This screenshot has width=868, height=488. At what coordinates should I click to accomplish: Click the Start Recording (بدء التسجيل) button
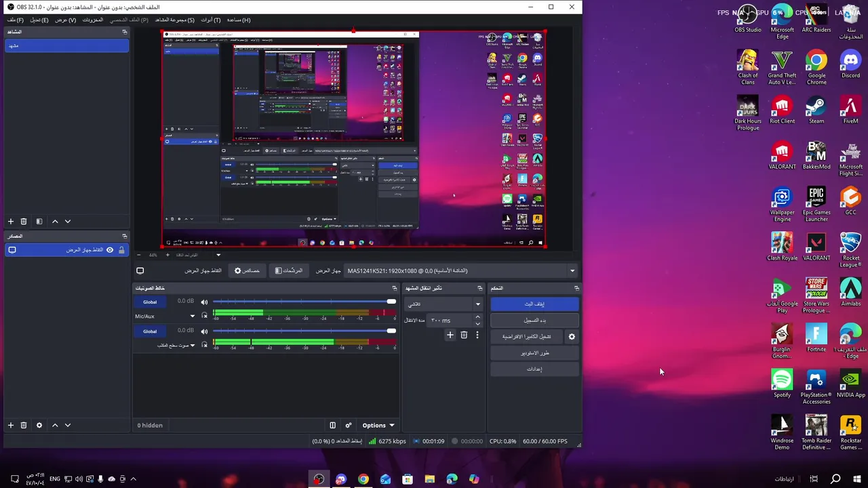pyautogui.click(x=534, y=320)
